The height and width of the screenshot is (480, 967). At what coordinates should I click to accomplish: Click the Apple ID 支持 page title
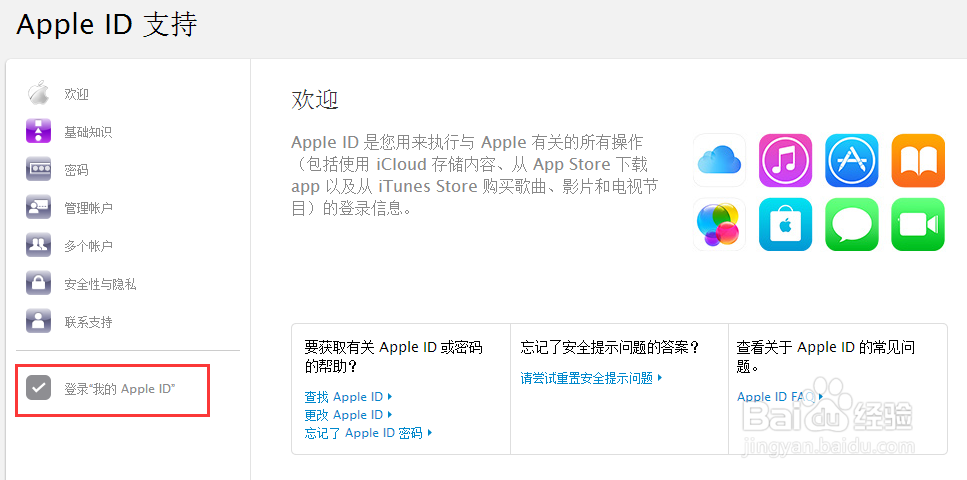click(107, 25)
